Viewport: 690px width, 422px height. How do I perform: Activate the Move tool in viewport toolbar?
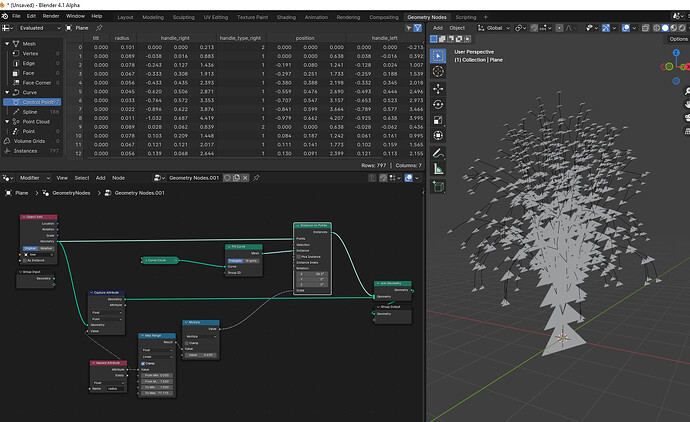[x=438, y=88]
